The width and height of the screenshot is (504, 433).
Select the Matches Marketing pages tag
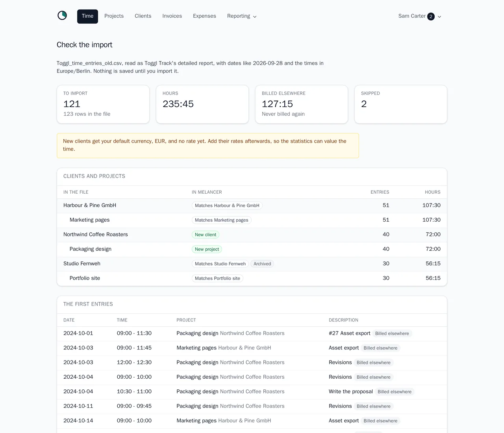pos(222,220)
